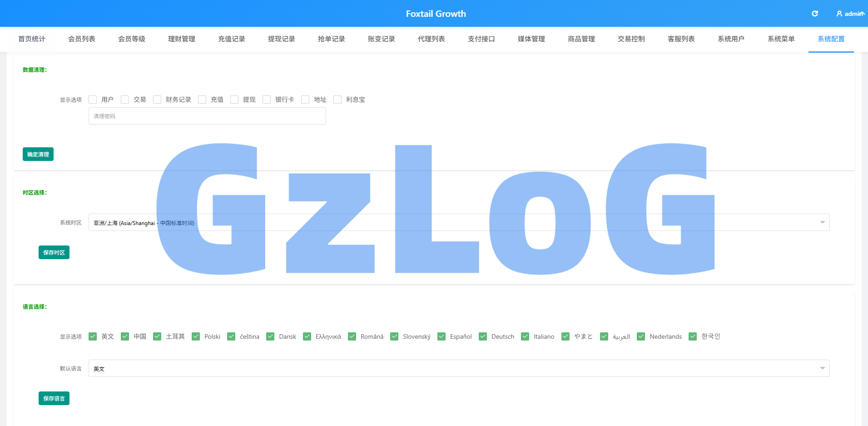Open the 提现记录 tab
This screenshot has width=868, height=426.
pyautogui.click(x=282, y=39)
